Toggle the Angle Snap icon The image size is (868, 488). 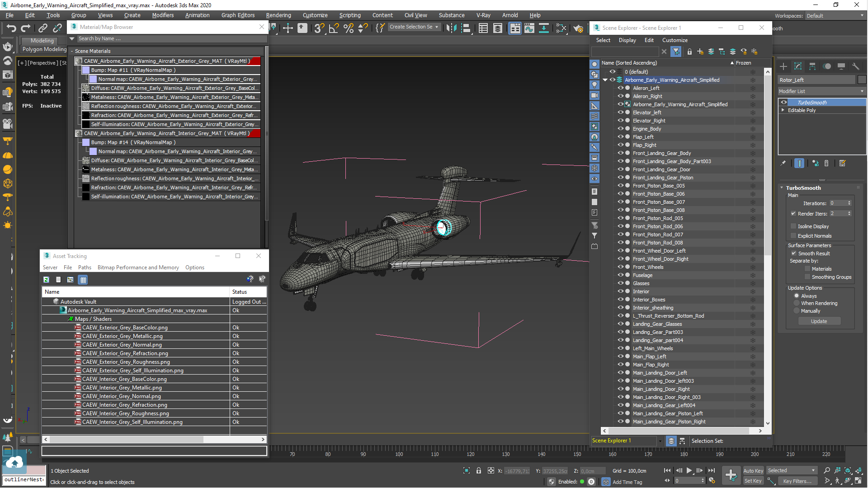[334, 28]
